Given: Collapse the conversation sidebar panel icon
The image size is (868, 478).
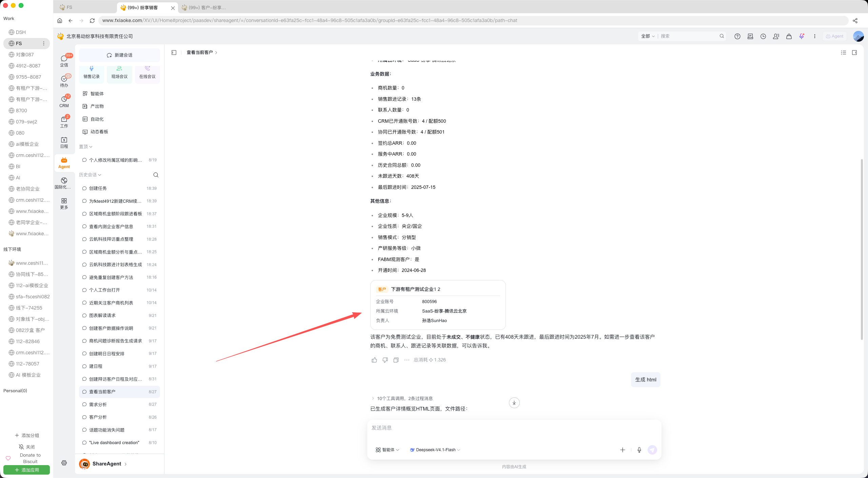Looking at the screenshot, I should 174,53.
